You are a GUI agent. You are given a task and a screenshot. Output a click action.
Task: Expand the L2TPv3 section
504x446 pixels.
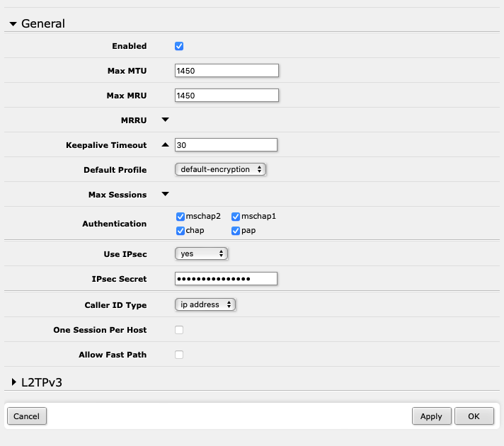[x=14, y=382]
